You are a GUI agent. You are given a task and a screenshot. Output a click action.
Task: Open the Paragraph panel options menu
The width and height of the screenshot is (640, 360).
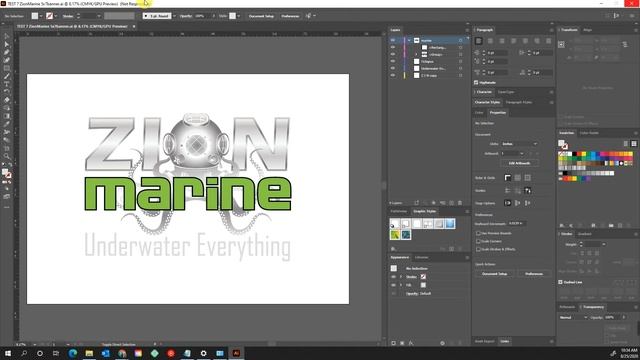click(551, 30)
